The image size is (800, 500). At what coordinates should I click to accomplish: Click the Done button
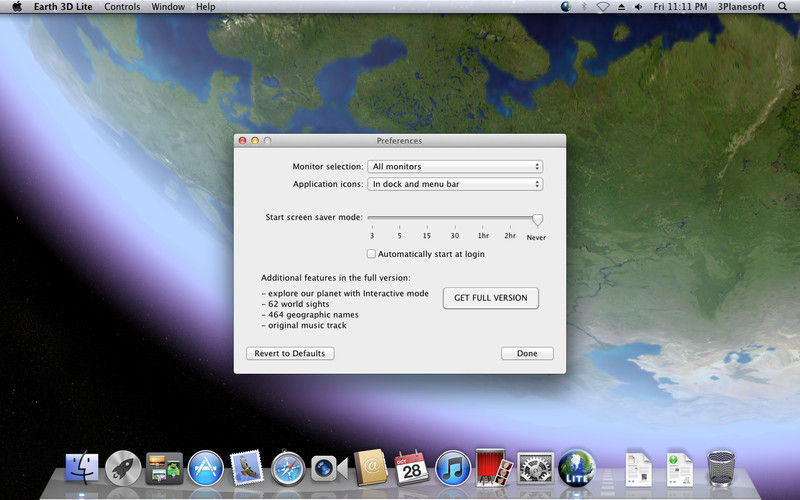[527, 354]
